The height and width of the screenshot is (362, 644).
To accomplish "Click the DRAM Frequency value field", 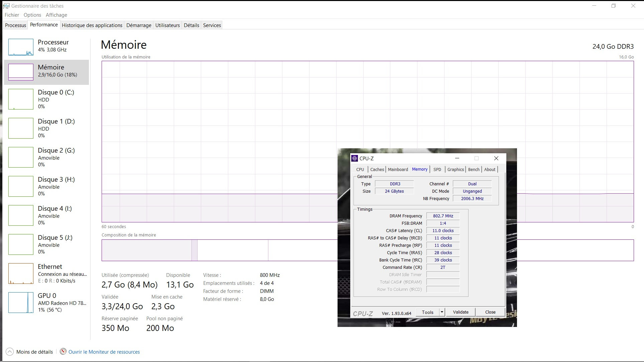I will tap(443, 216).
